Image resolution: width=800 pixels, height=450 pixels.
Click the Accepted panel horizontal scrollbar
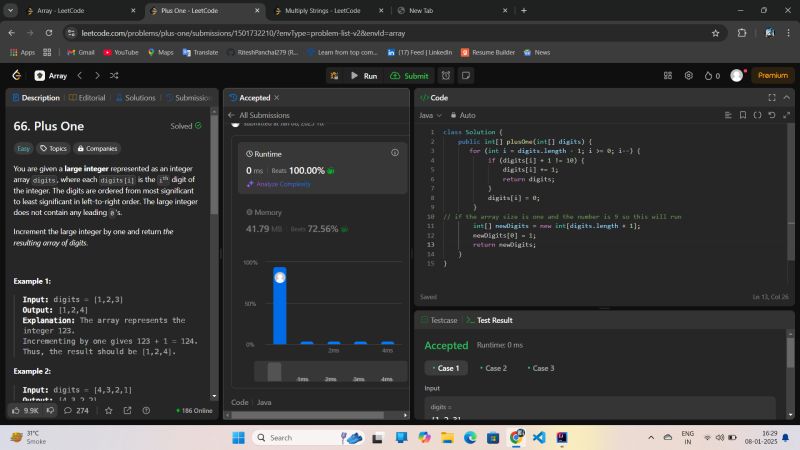click(x=308, y=415)
